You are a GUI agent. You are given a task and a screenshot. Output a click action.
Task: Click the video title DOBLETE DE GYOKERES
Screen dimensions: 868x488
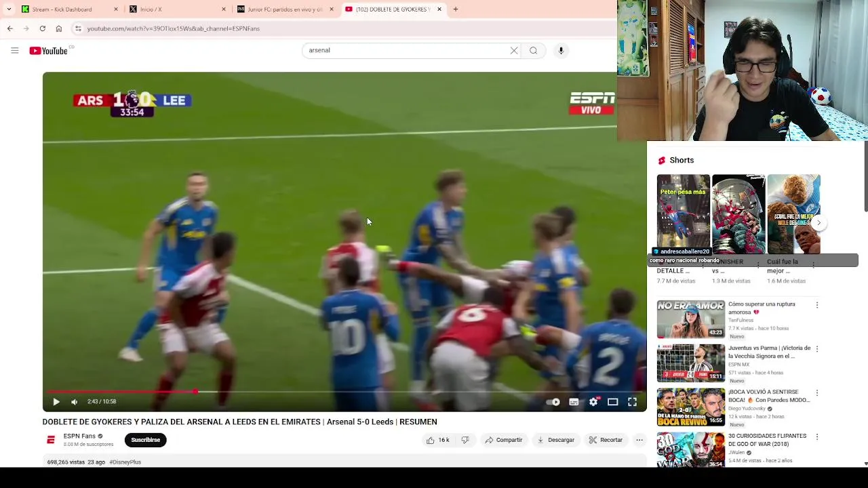[x=239, y=422]
